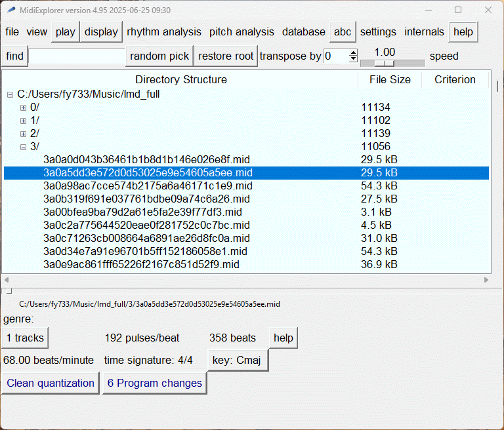Image resolution: width=504 pixels, height=430 pixels.
Task: Click the Criterion column header
Action: click(455, 79)
